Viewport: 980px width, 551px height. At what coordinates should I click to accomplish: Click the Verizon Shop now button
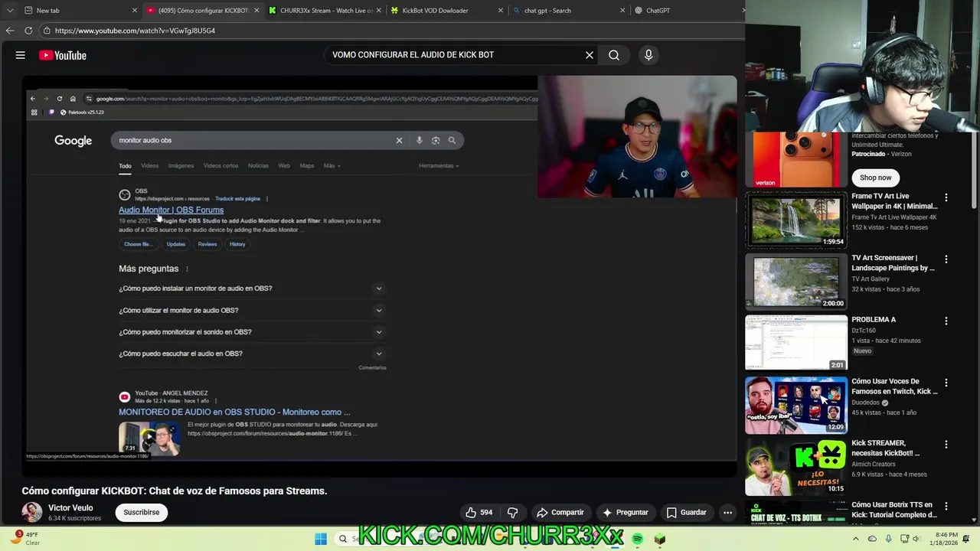pyautogui.click(x=875, y=178)
